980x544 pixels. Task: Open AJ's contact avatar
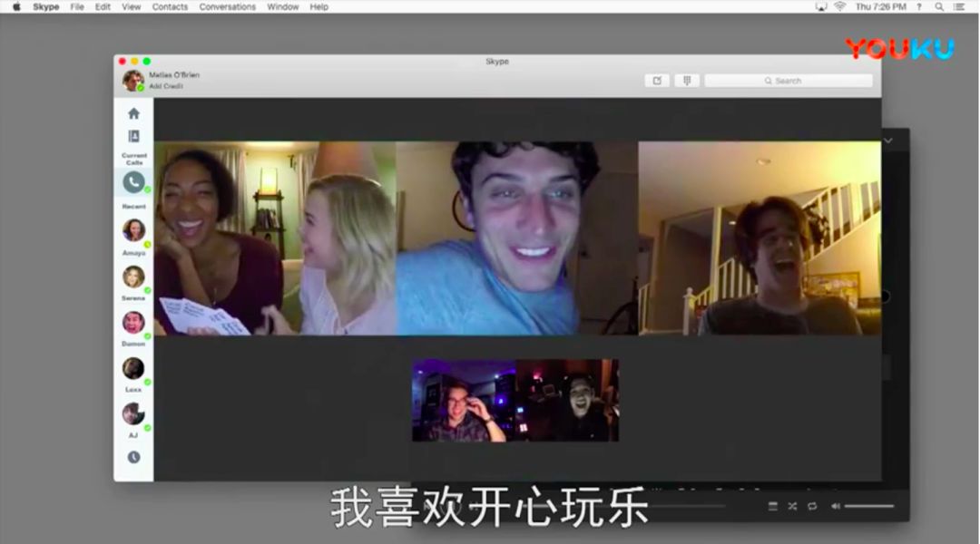(x=133, y=414)
